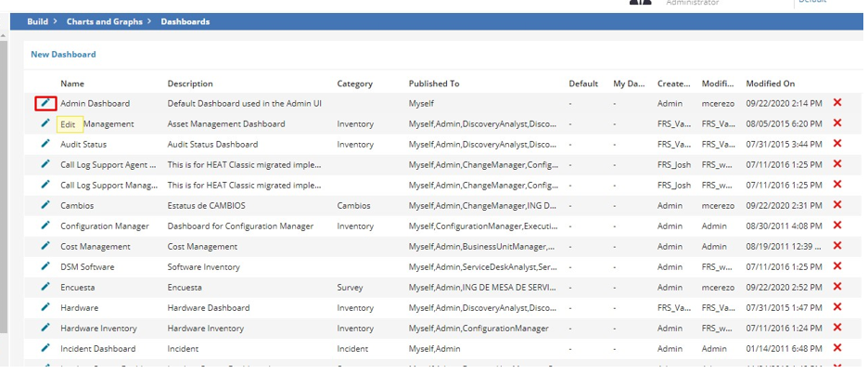Click red X for Incident Dashboard
The image size is (868, 374).
pos(837,348)
